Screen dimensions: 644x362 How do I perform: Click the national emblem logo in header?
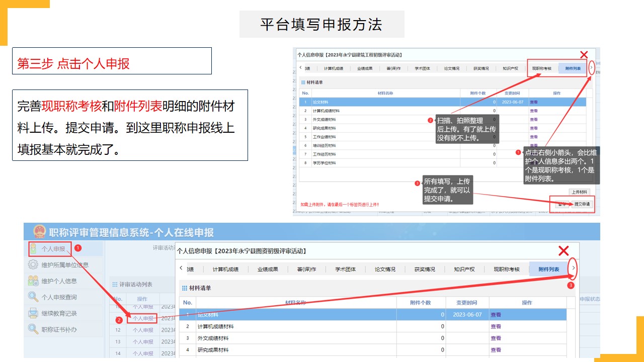[x=39, y=232]
